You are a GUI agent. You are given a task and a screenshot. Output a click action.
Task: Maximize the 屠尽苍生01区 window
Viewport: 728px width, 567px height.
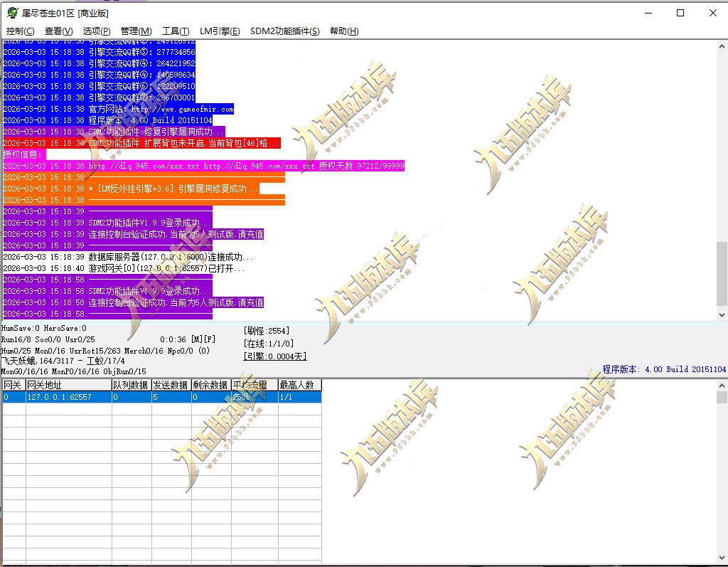[x=680, y=13]
